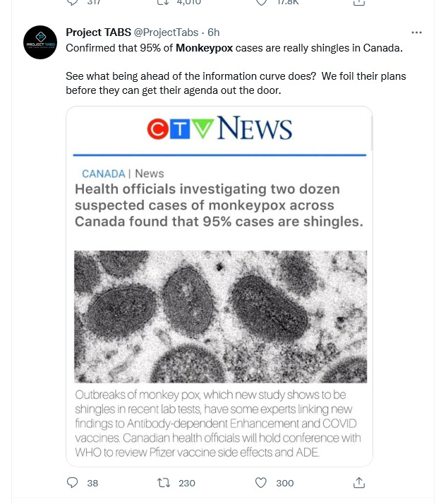Open the Project TABS profile avatar
Screen dimensions: 448x504
click(40, 42)
